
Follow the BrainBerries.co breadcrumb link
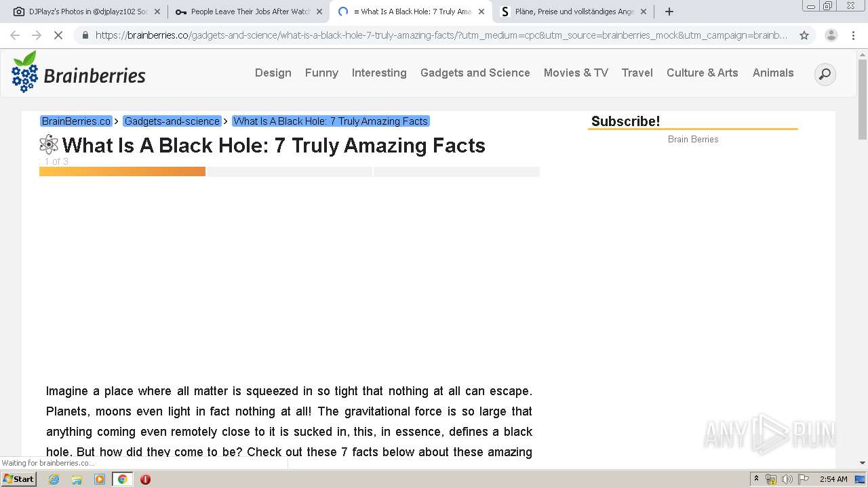click(x=76, y=121)
